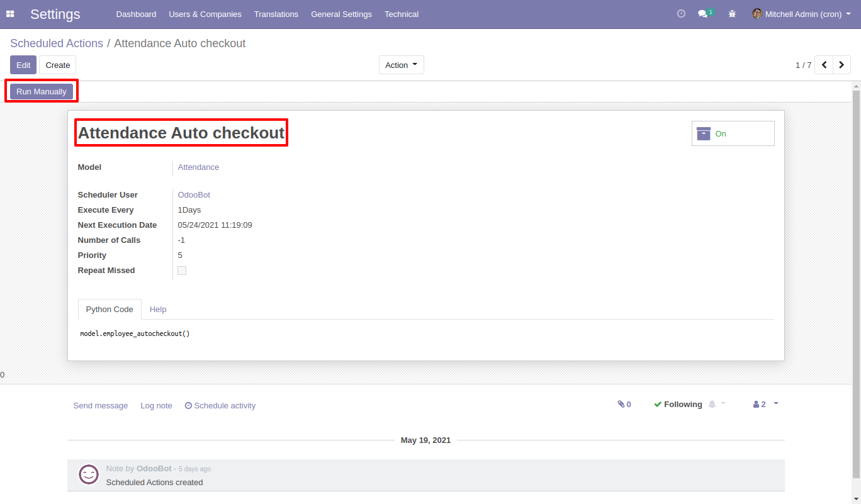Toggle the Repeat Missed checkbox
This screenshot has width=861, height=504.
pos(182,271)
